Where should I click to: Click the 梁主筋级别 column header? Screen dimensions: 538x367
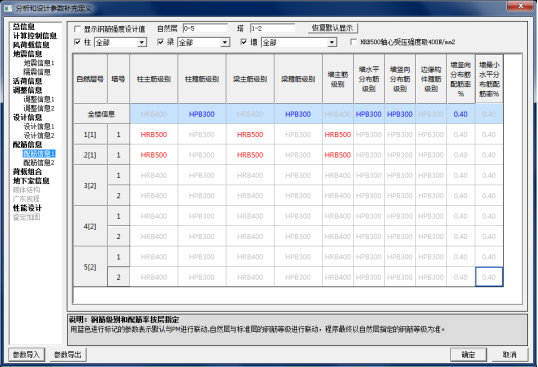pyautogui.click(x=250, y=79)
